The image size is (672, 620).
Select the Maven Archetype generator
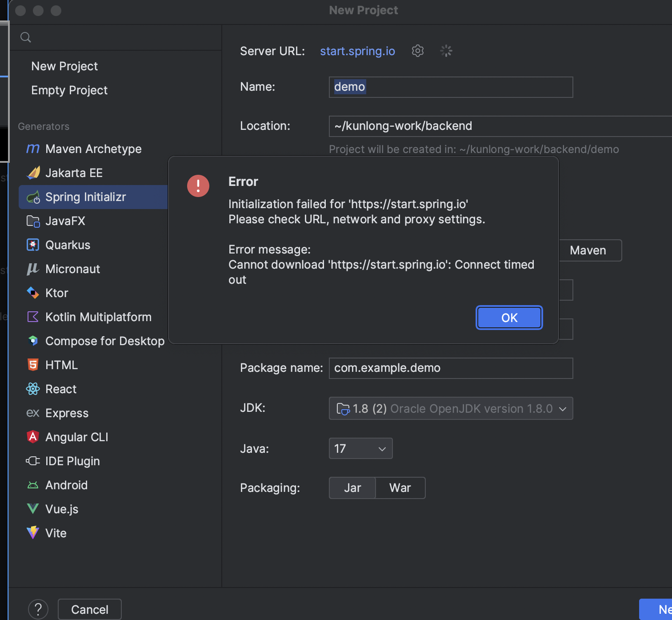[93, 149]
